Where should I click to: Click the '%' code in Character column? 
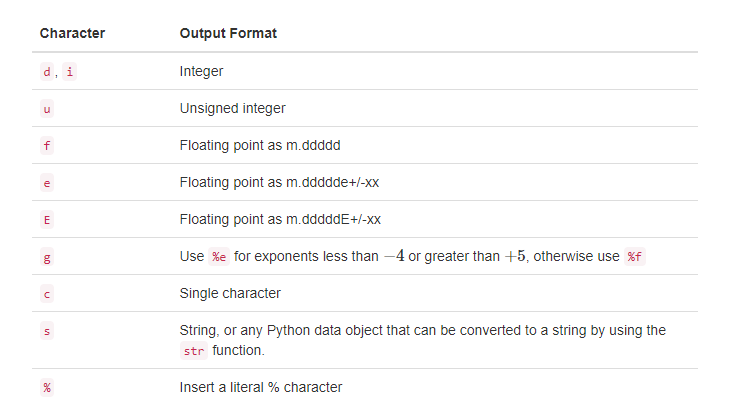(x=47, y=388)
